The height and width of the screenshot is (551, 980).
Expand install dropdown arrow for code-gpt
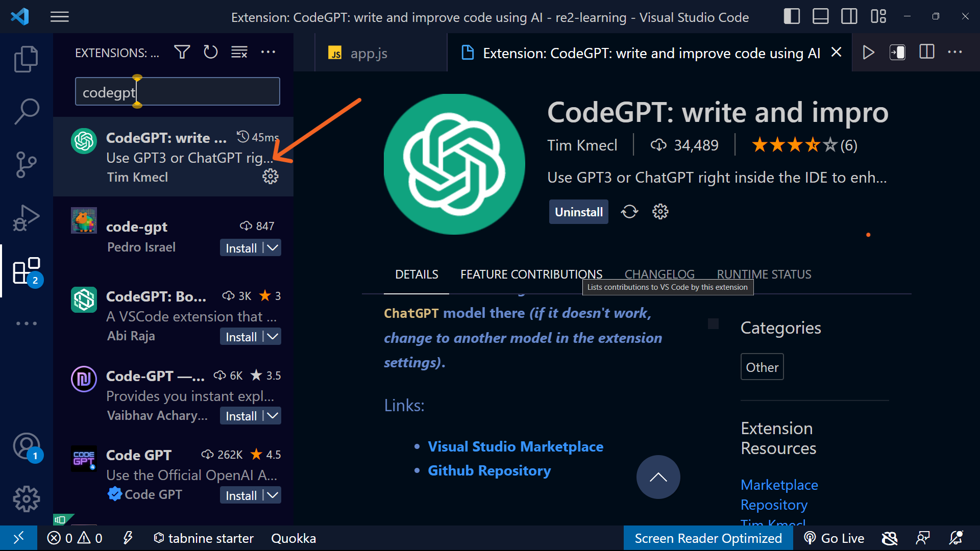(x=273, y=248)
